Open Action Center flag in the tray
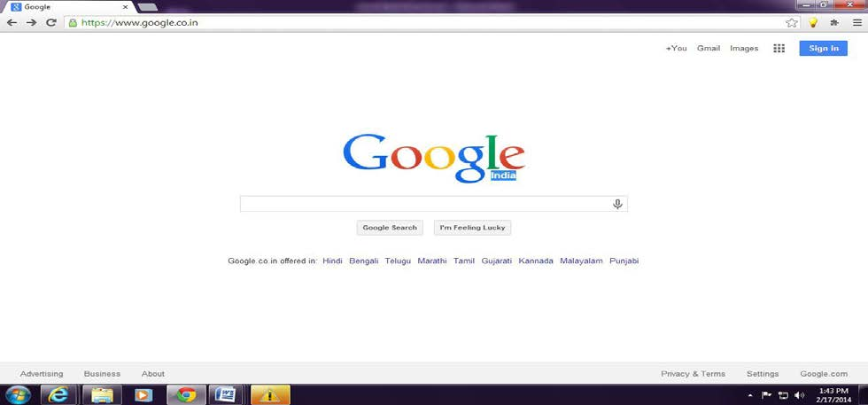868x405 pixels. [767, 395]
